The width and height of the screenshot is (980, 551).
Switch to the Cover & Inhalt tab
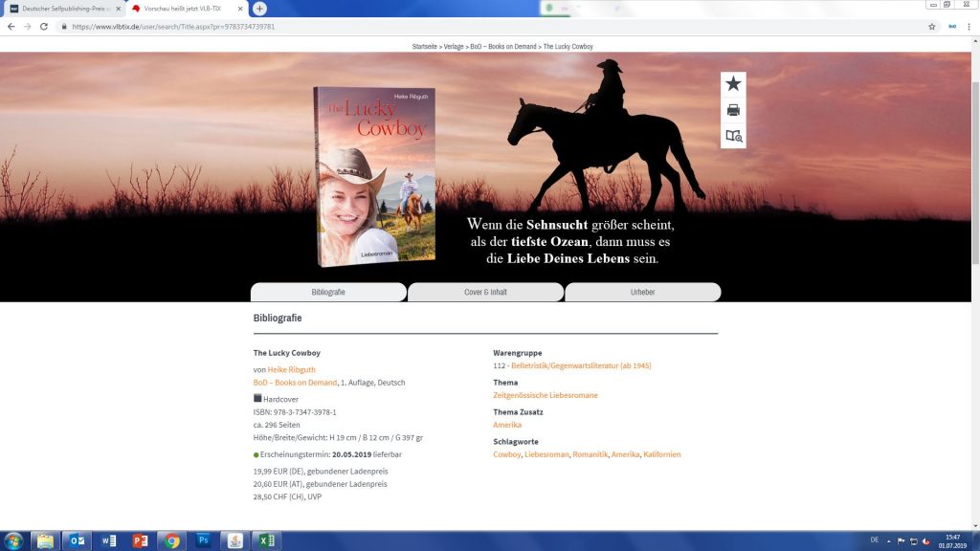click(x=485, y=292)
